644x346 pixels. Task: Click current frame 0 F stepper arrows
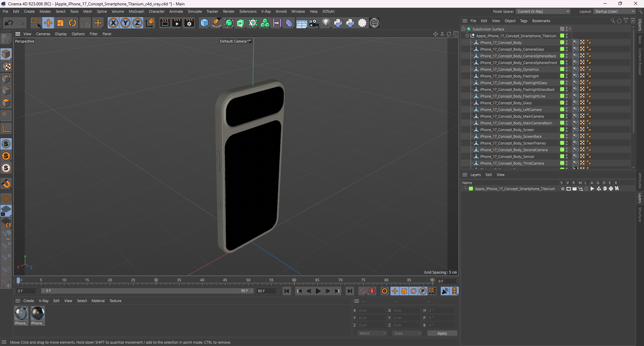[457, 281]
